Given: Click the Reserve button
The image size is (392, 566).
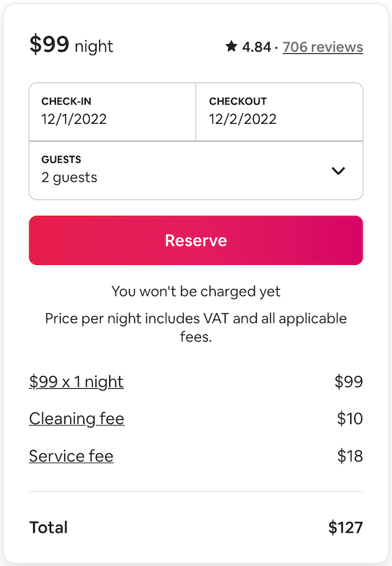Looking at the screenshot, I should (x=196, y=240).
